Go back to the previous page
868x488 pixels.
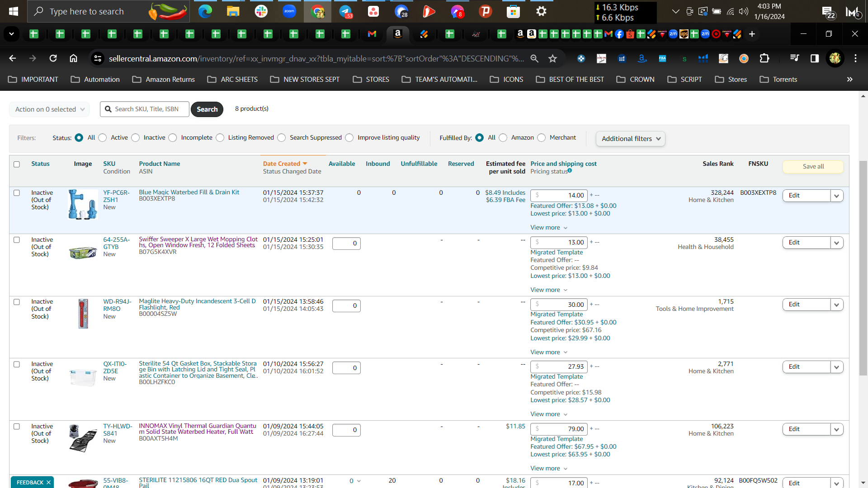(x=12, y=58)
